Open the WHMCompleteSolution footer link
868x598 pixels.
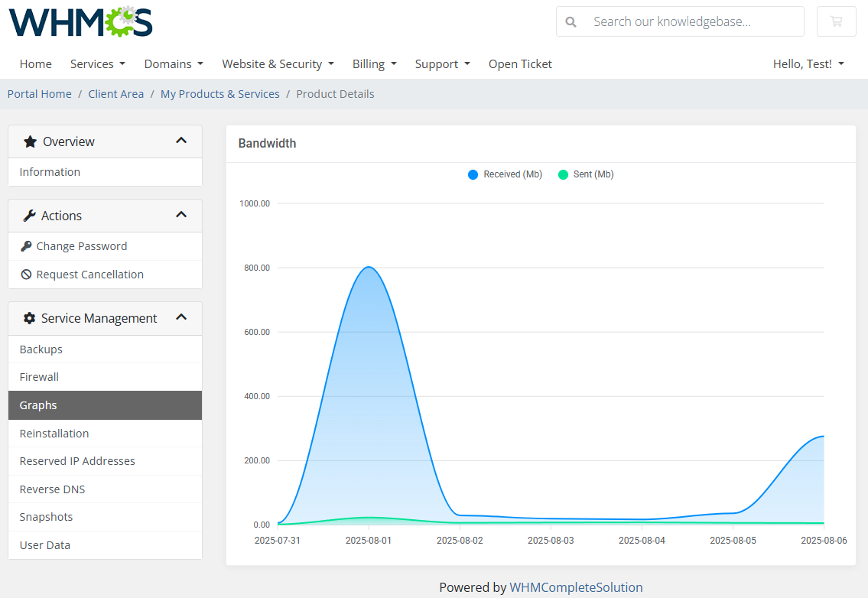pos(577,587)
